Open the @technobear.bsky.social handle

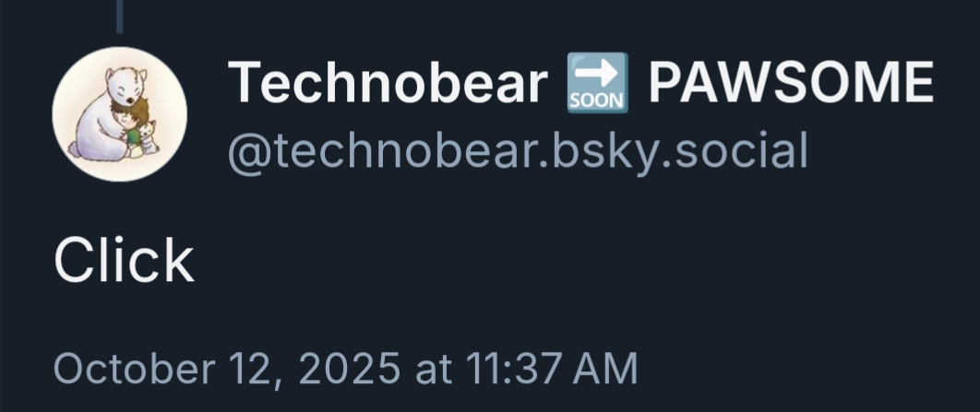click(518, 152)
